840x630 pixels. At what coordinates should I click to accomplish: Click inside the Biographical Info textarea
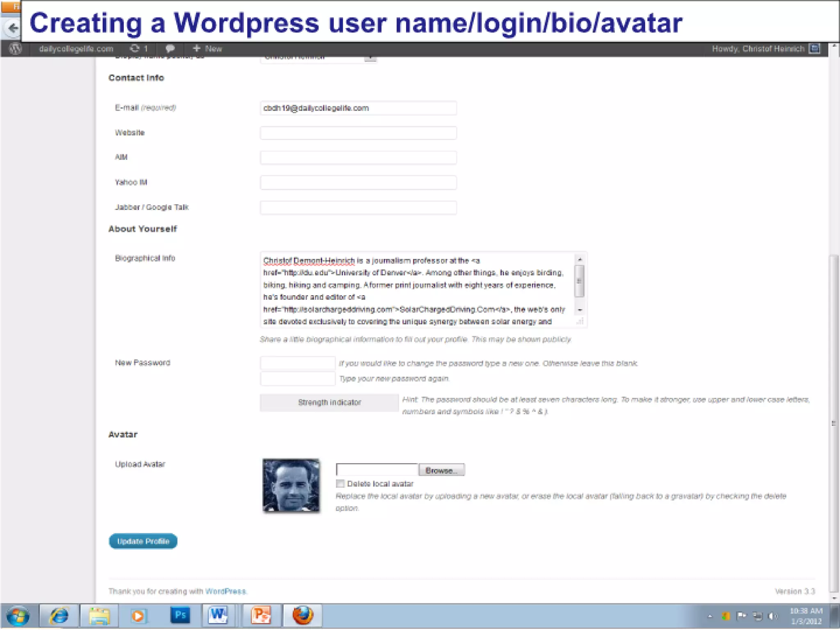418,290
